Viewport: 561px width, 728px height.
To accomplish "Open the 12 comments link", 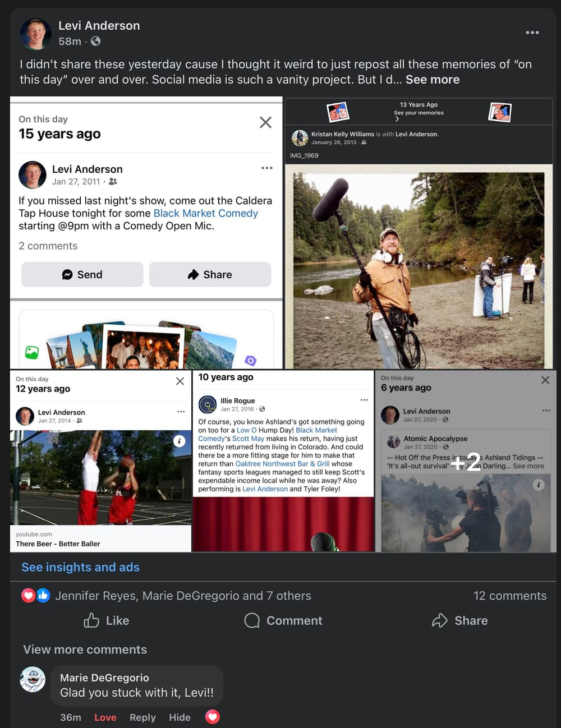I will 509,596.
